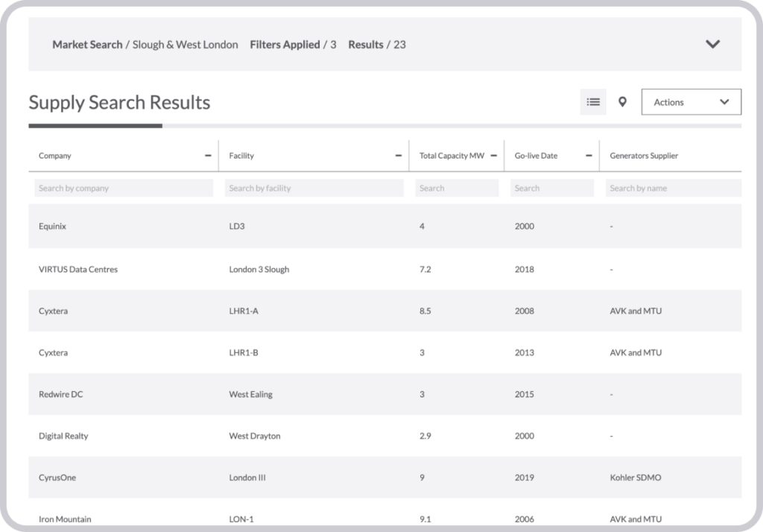
Task: Select the Cyxtera LHR1-B row
Action: click(x=298, y=352)
